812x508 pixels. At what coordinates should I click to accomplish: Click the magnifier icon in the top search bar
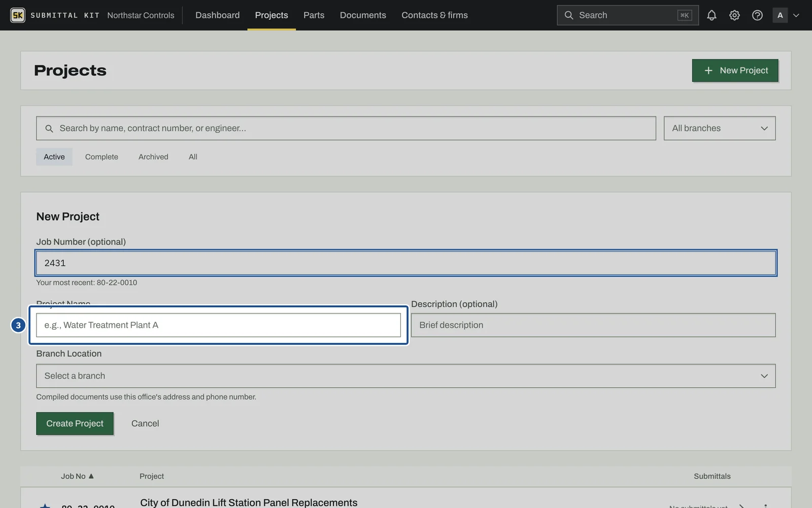coord(569,15)
